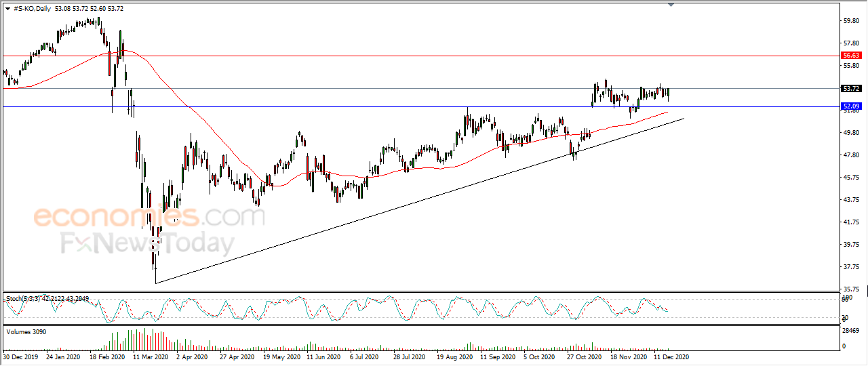868x366 pixels.
Task: Select the blue 52.09 price level tag
Action: 851,106
